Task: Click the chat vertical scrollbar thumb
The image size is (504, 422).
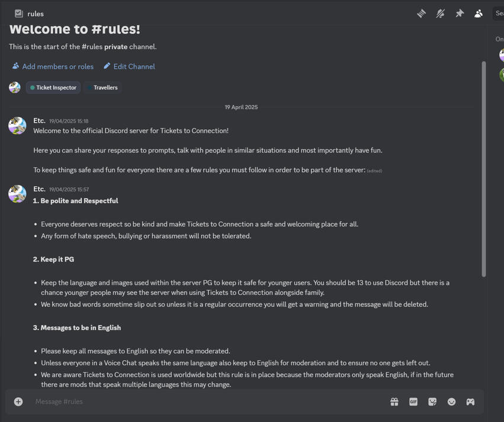Action: [483, 169]
